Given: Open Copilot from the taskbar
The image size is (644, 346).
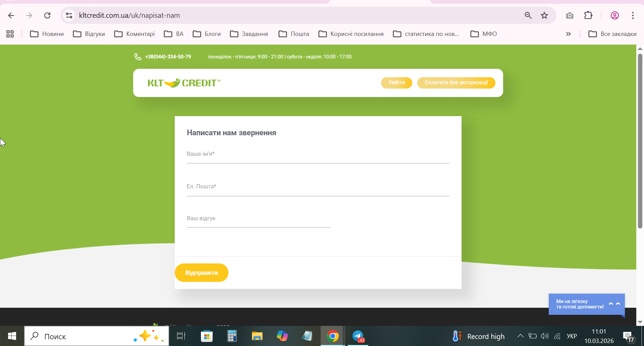Looking at the screenshot, I should pyautogui.click(x=282, y=336).
